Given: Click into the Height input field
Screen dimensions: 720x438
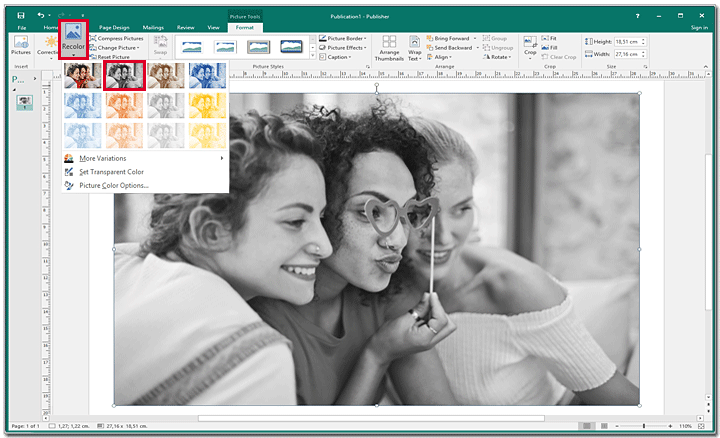Looking at the screenshot, I should 627,42.
